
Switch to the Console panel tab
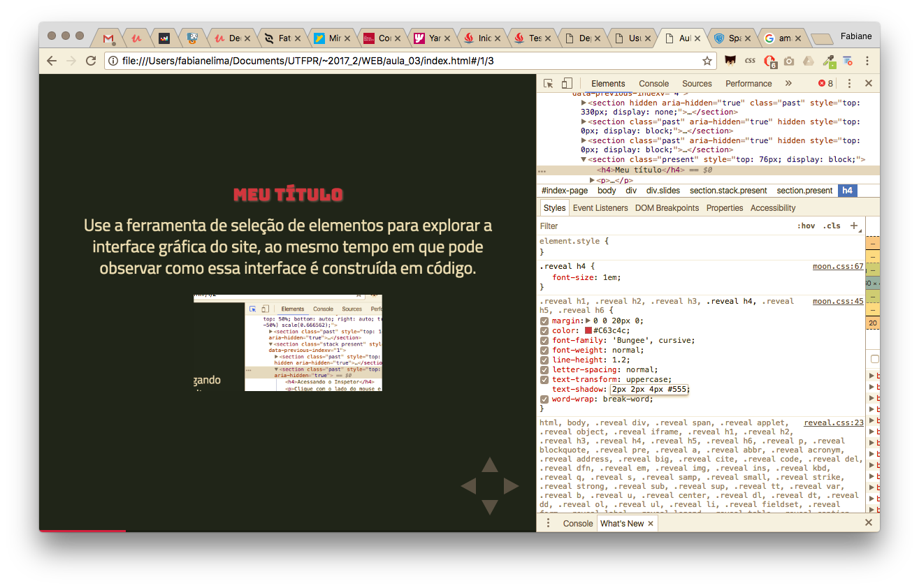(653, 83)
